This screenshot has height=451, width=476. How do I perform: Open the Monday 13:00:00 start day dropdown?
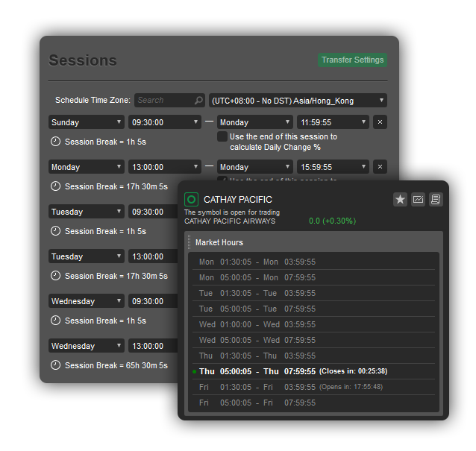(87, 166)
